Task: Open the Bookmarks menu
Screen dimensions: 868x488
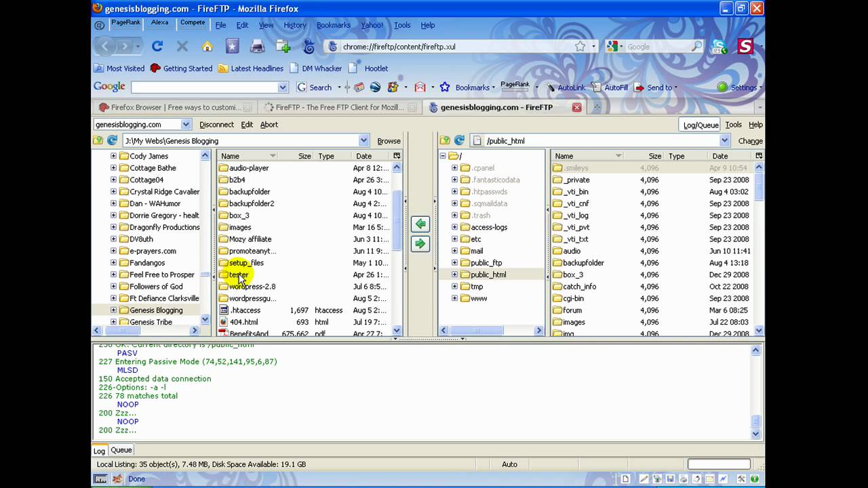Action: point(334,25)
